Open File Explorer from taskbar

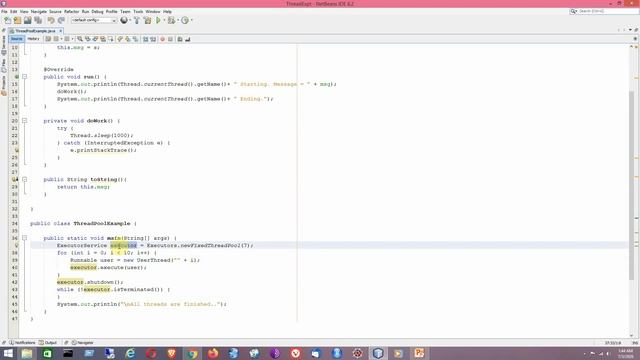(27, 353)
